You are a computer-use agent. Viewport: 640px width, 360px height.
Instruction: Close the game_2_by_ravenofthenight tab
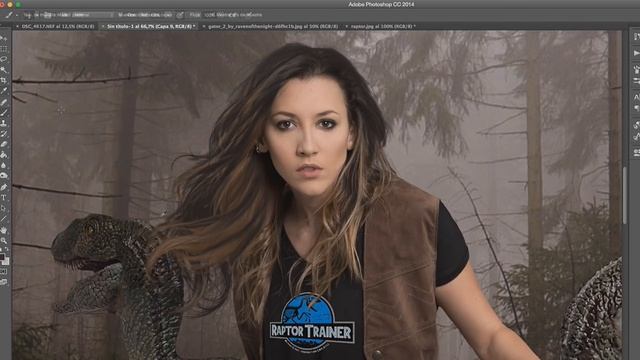click(x=204, y=26)
